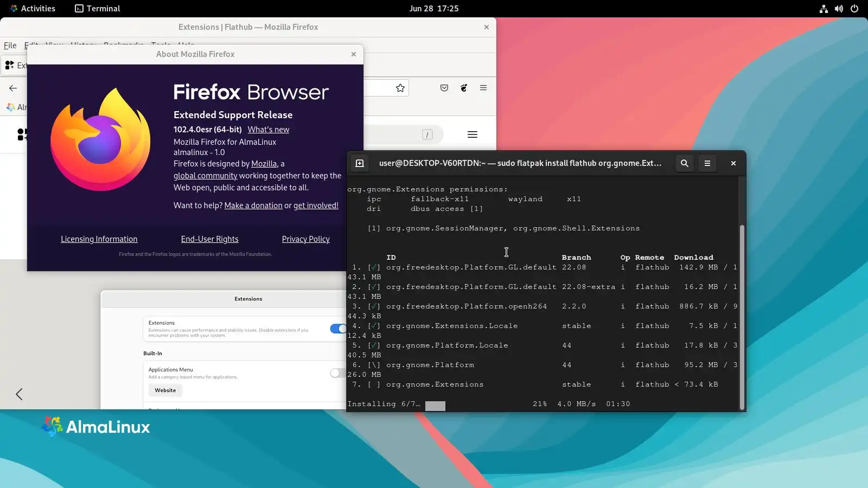Open the What's new link
Viewport: 868px width, 488px height.
[x=269, y=130]
